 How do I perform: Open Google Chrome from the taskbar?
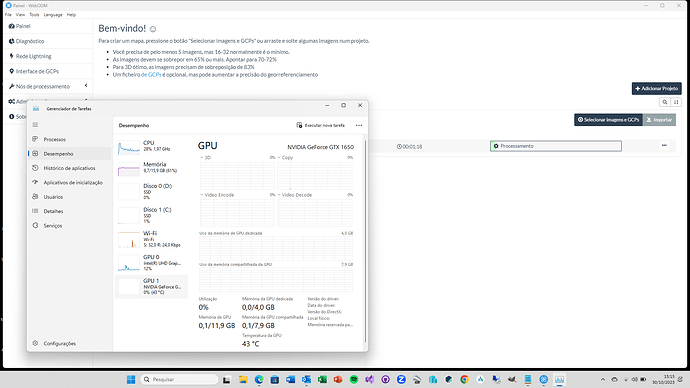464,379
